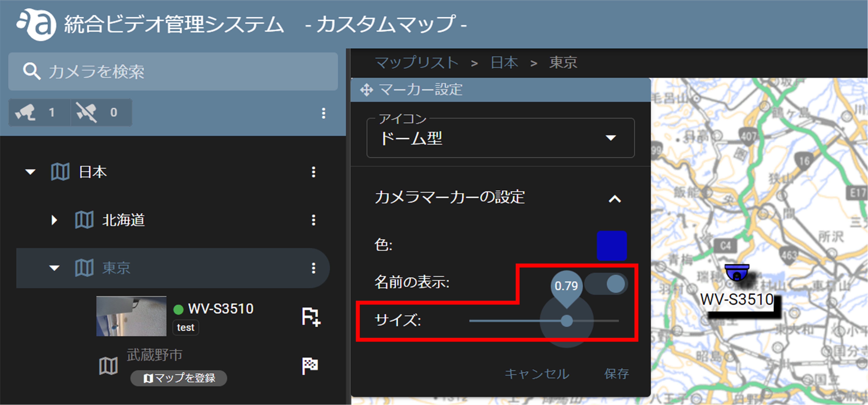Select the 日本 map entry
868x405 pixels.
pos(93,172)
